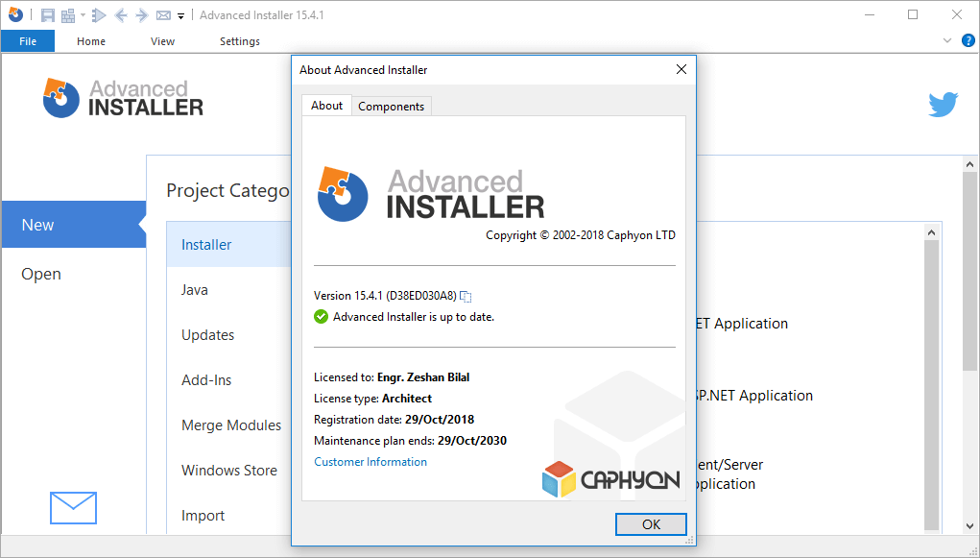Viewport: 980px width, 558px height.
Task: Click the Advanced Installer app icon in title bar
Action: [x=15, y=14]
